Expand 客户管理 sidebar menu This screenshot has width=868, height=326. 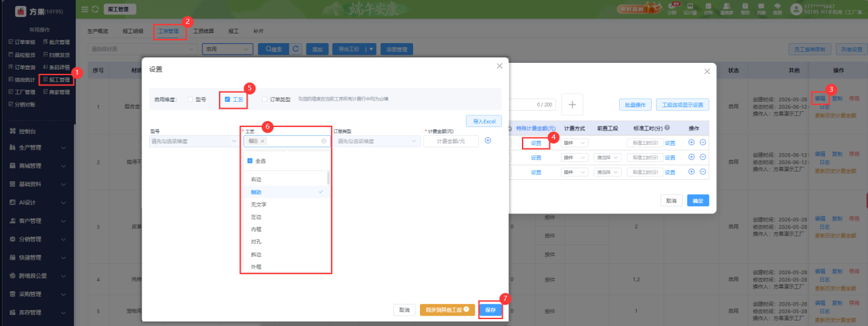point(38,221)
